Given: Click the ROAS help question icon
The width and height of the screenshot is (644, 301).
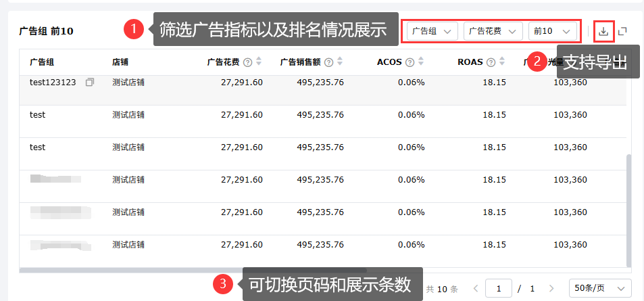Looking at the screenshot, I should [x=491, y=62].
